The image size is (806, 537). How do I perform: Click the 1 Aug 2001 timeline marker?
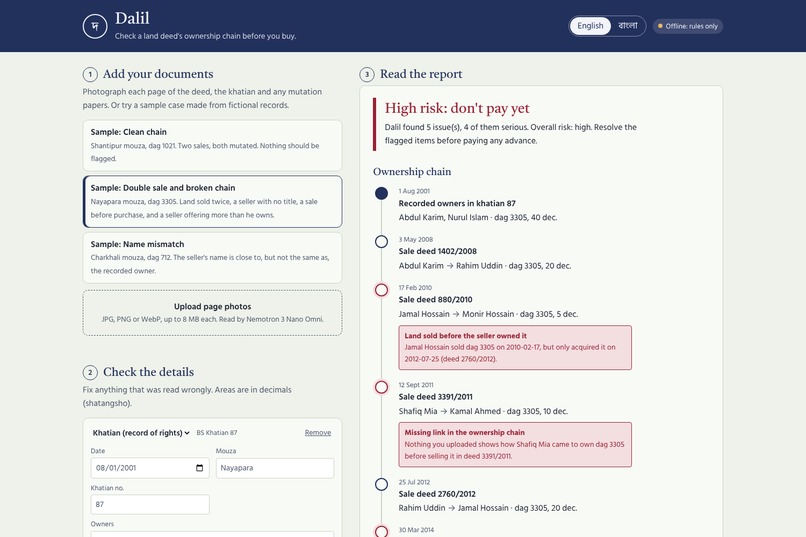[x=381, y=193]
